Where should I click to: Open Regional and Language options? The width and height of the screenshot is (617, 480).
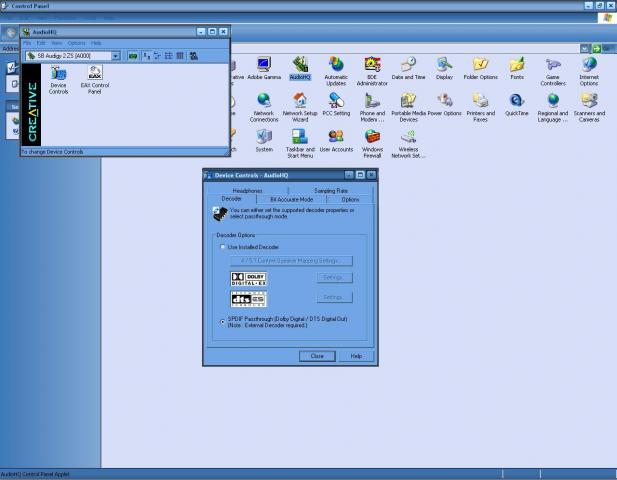(553, 108)
